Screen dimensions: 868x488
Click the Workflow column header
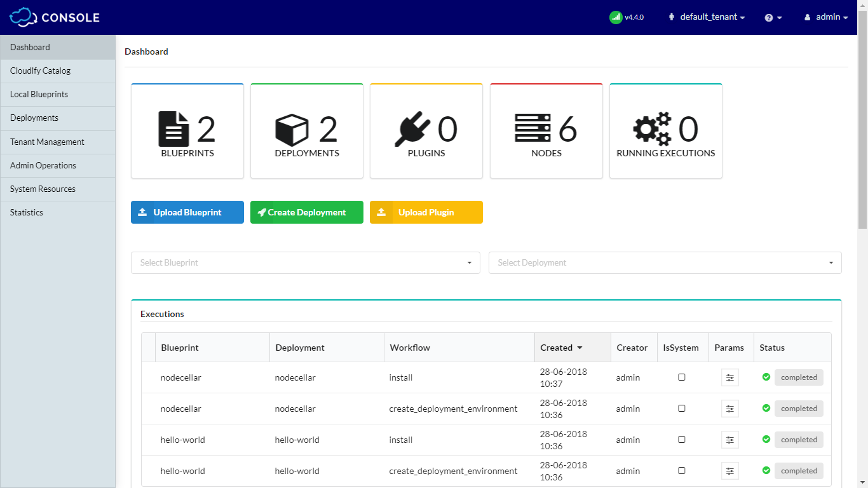[459, 348]
